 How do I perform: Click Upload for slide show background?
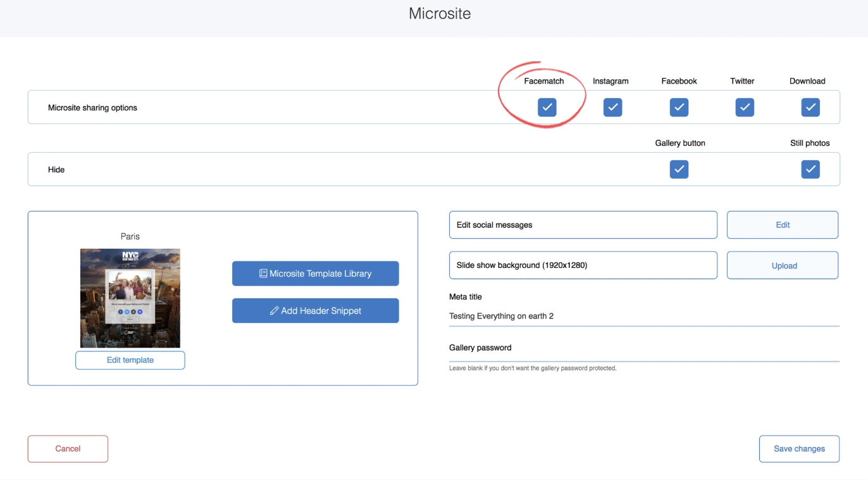(783, 265)
